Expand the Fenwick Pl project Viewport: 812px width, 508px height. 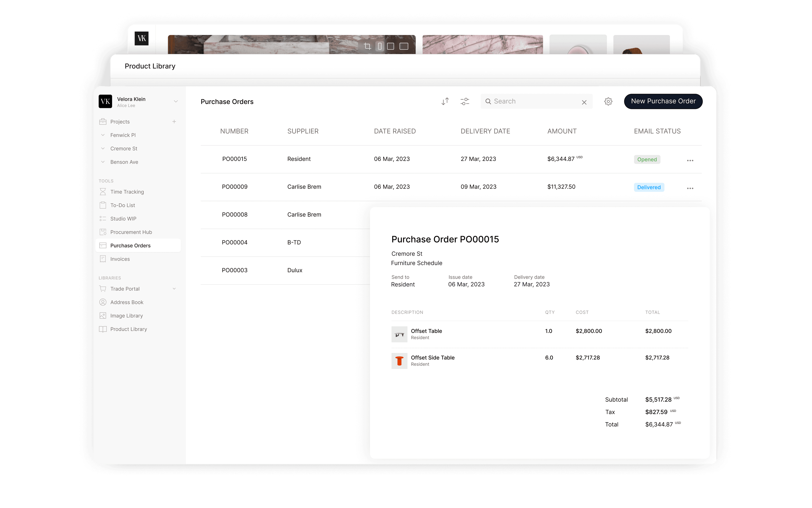point(103,135)
